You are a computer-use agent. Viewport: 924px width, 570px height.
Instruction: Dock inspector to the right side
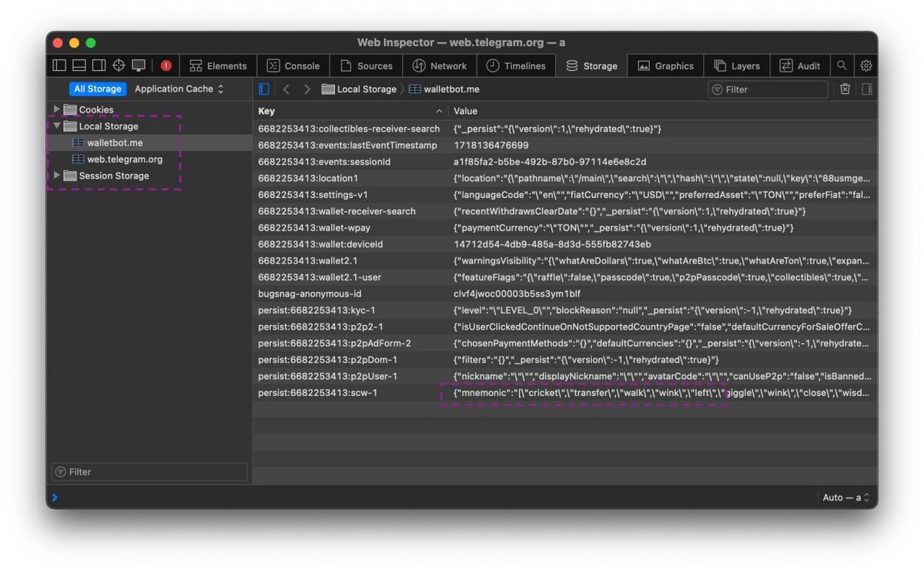(x=99, y=65)
